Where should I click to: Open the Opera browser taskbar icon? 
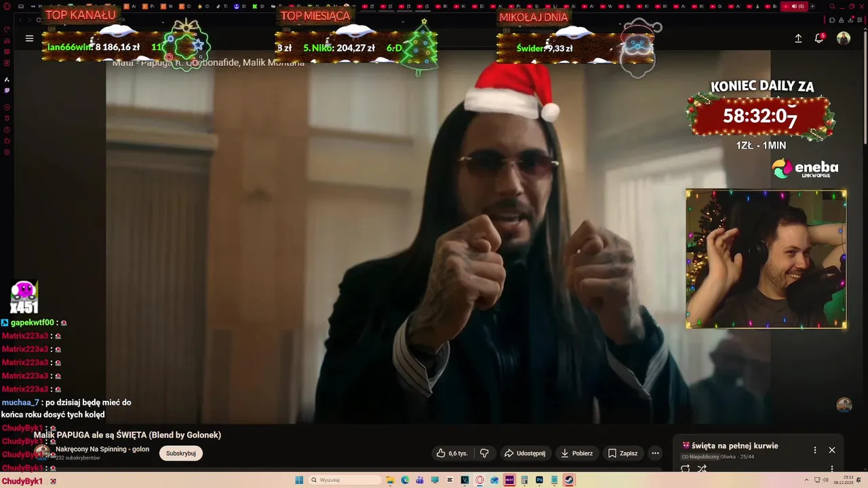(480, 480)
